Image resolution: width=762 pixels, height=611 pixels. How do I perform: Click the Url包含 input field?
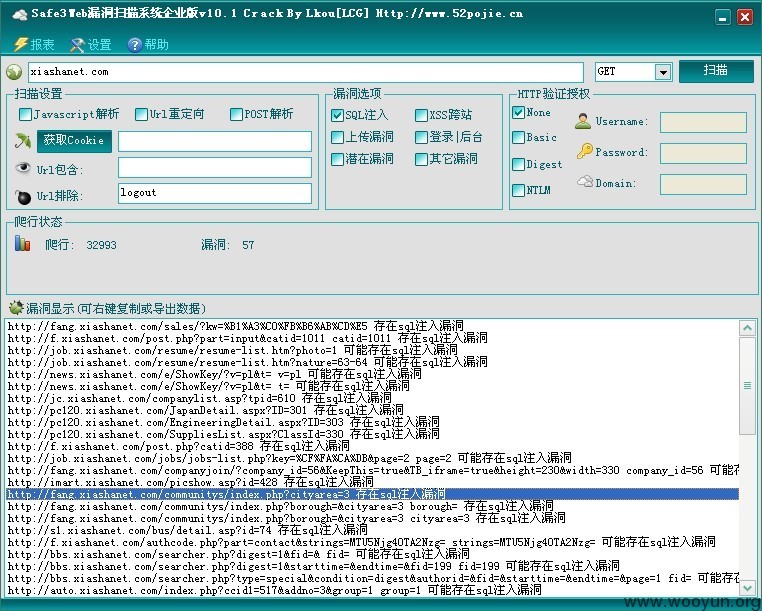214,167
